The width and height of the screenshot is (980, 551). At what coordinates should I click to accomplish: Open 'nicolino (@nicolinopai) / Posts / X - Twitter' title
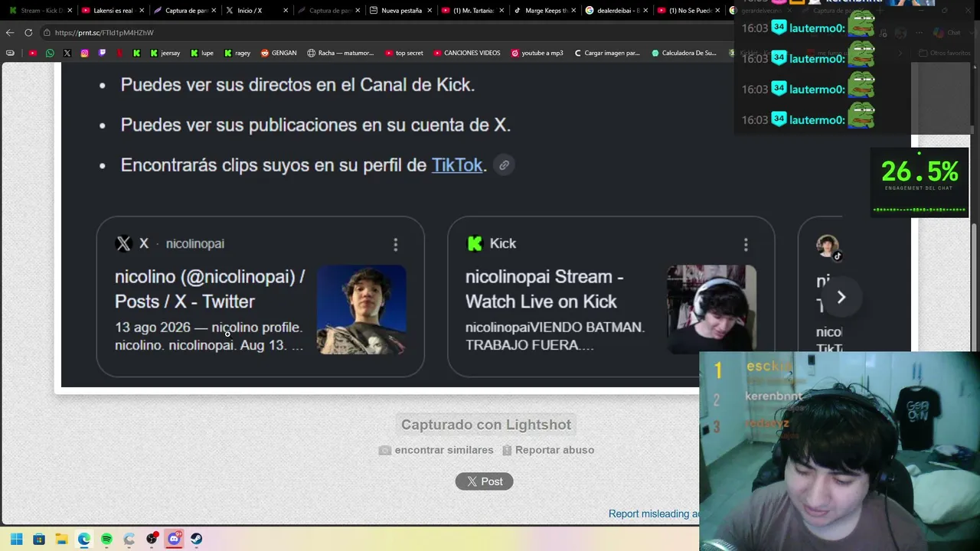(210, 289)
